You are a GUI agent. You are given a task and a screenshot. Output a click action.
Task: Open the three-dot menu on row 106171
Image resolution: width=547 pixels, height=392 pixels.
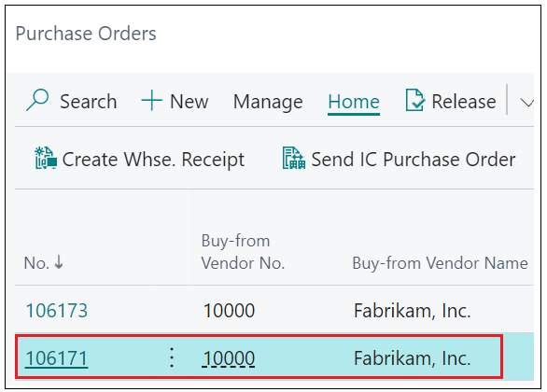click(172, 357)
